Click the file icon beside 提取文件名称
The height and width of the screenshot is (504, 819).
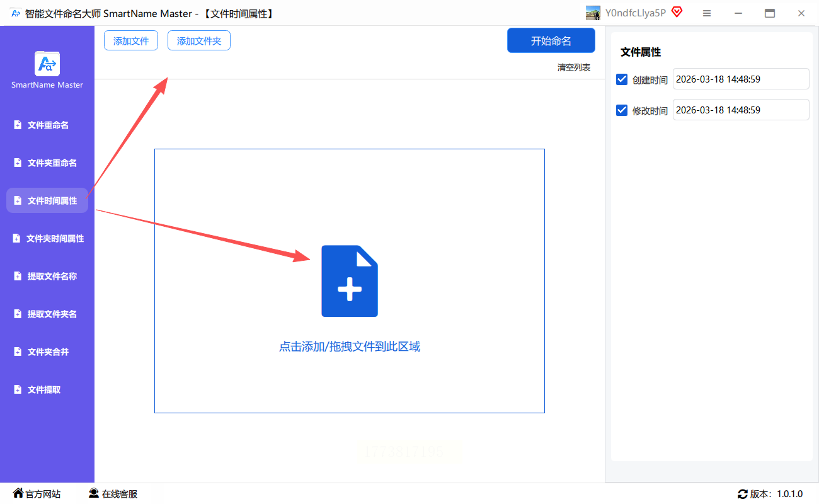18,276
